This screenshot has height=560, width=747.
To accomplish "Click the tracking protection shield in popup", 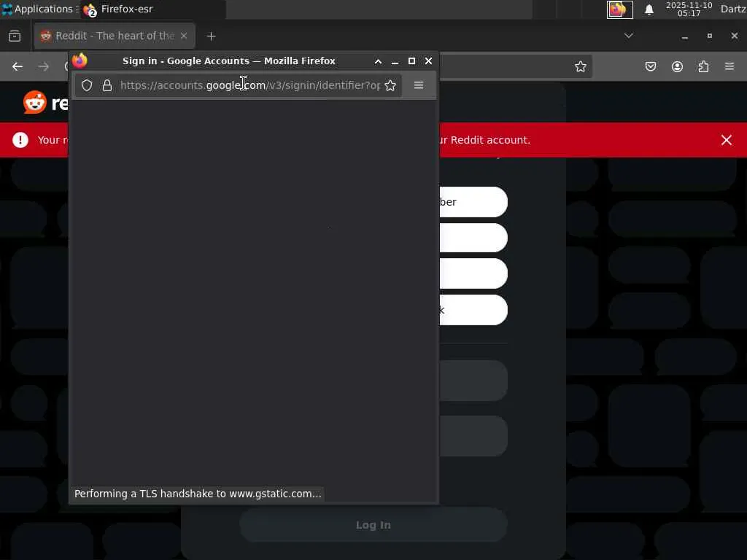I will coord(87,85).
